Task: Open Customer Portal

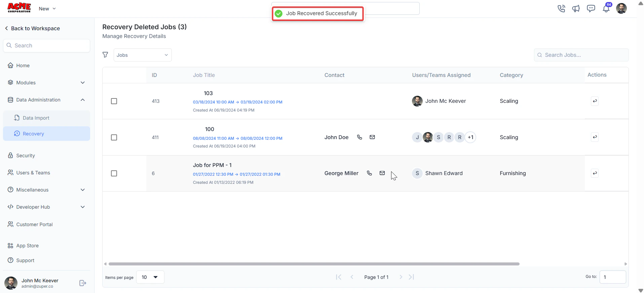Action: tap(46, 224)
